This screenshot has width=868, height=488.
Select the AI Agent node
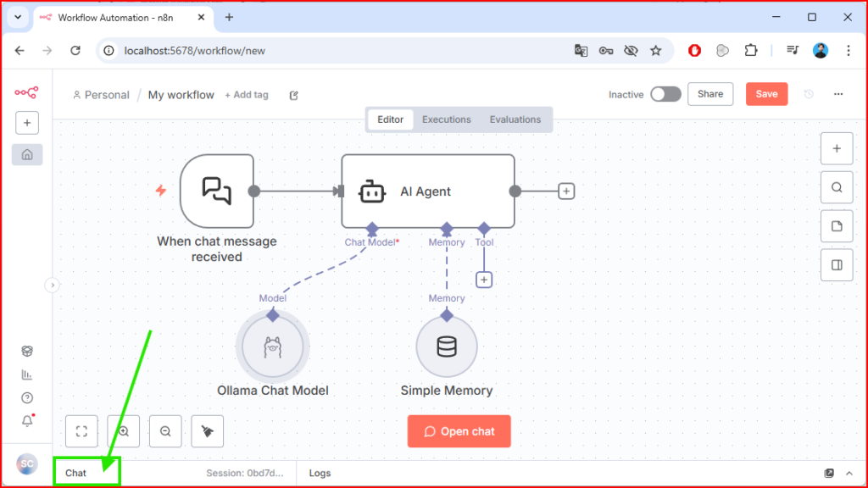click(427, 191)
